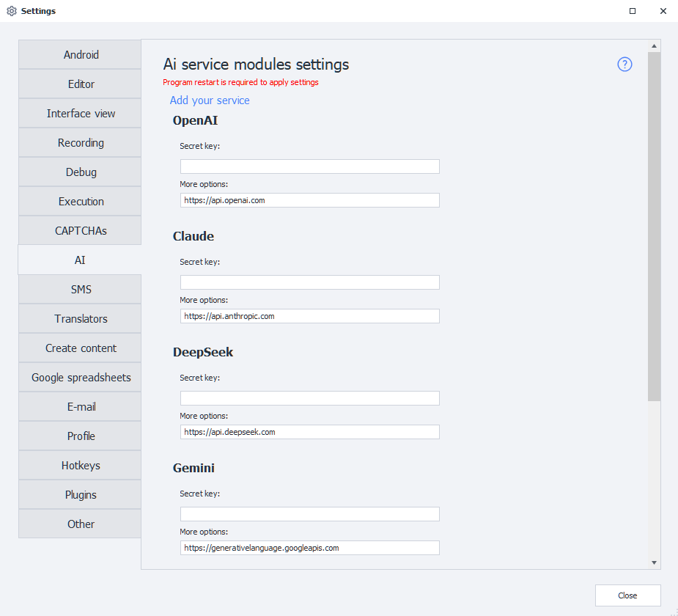Click the DeepSeek section heading

tap(203, 352)
